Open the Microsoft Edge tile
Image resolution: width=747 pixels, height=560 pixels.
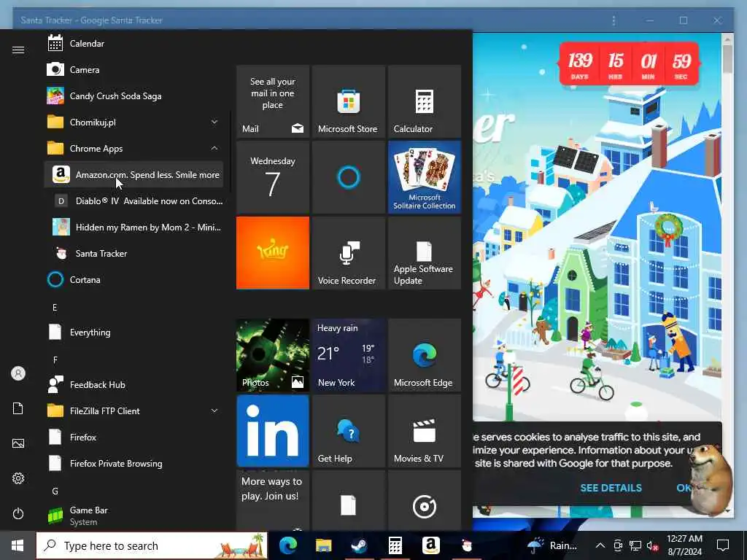(x=424, y=355)
